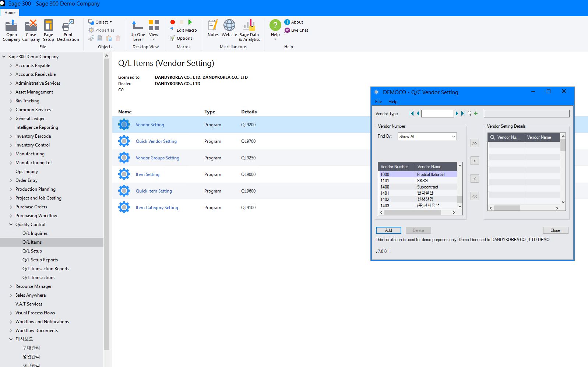Screen dimensions: 588x367
Task: Open Quick Vendor Setting link
Action: coord(156,141)
